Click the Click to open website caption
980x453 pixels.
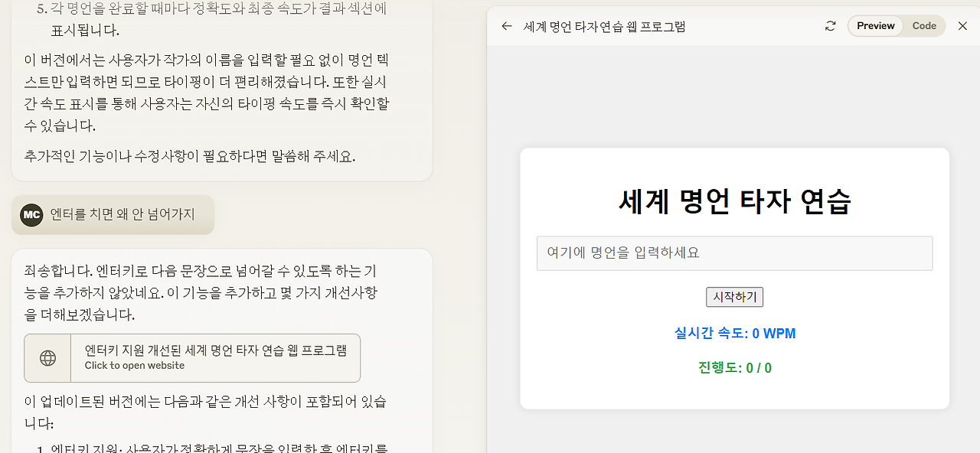[x=135, y=366]
